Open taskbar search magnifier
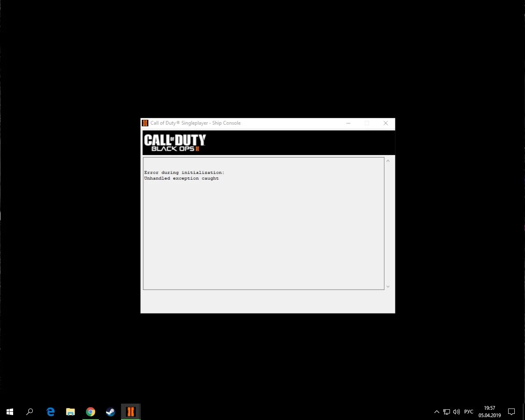The width and height of the screenshot is (525, 420). pos(30,412)
